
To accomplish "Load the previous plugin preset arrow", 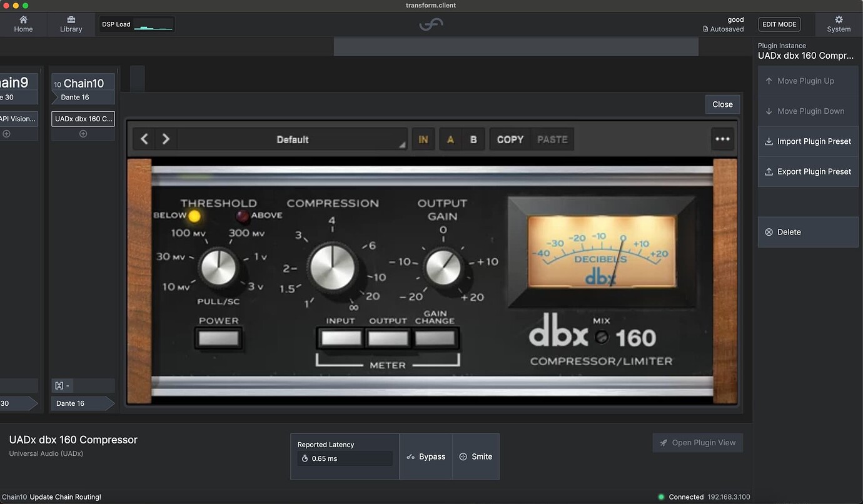I will (x=144, y=139).
